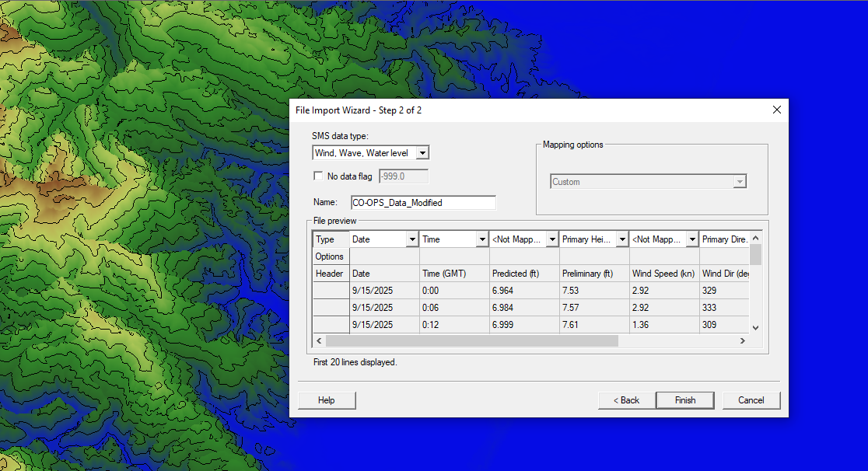
Task: Expand the Date column type dropdown
Action: pyautogui.click(x=411, y=240)
